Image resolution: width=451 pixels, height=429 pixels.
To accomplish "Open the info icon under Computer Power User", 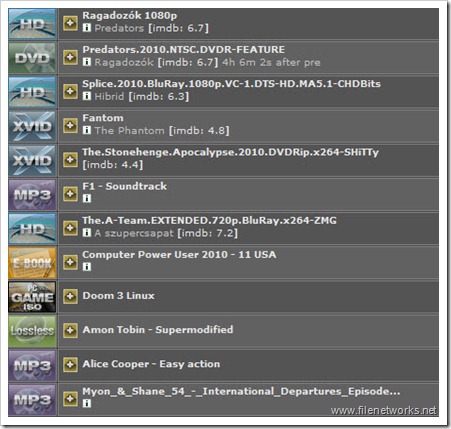I will tap(87, 267).
